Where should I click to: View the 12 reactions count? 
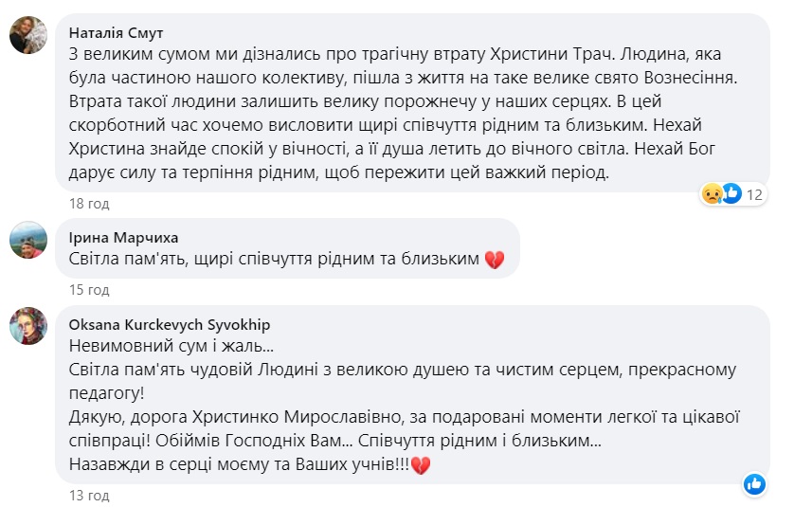755,194
